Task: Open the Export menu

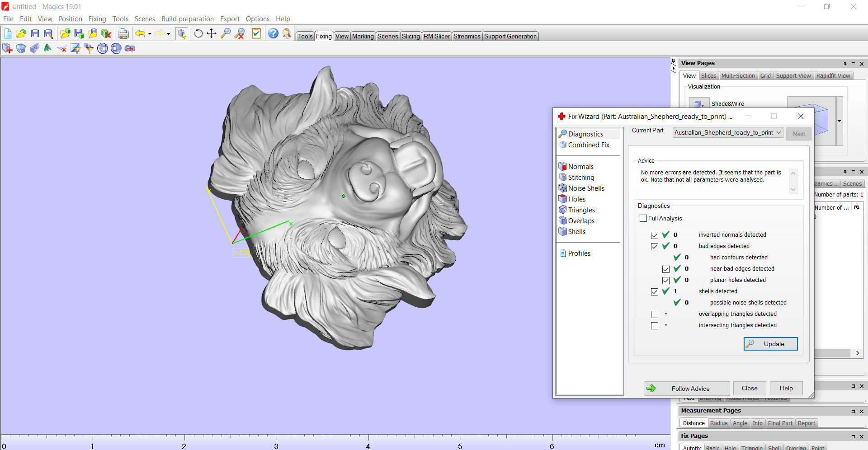Action: point(230,19)
